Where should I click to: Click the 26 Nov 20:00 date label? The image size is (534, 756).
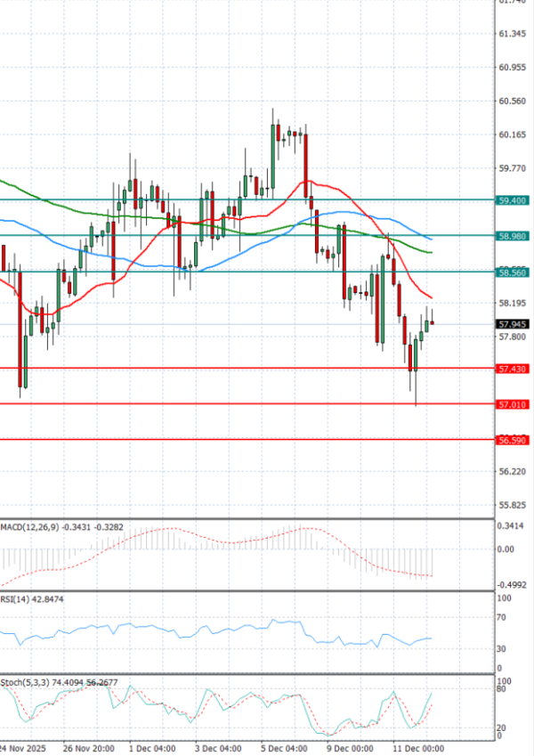(86, 748)
